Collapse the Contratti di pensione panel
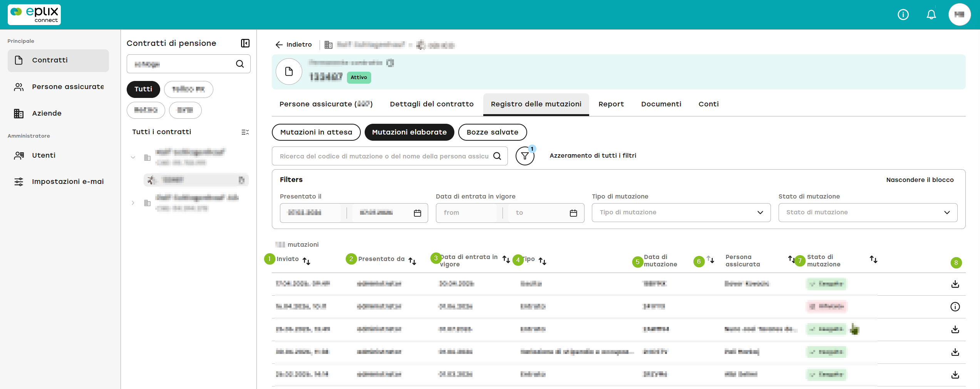The image size is (980, 389). pos(245,43)
